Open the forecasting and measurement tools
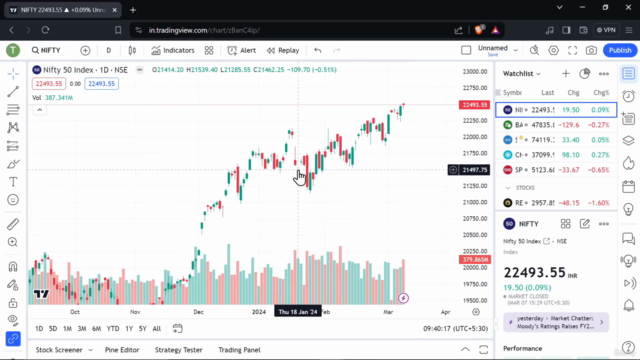The width and height of the screenshot is (640, 360). click(13, 146)
